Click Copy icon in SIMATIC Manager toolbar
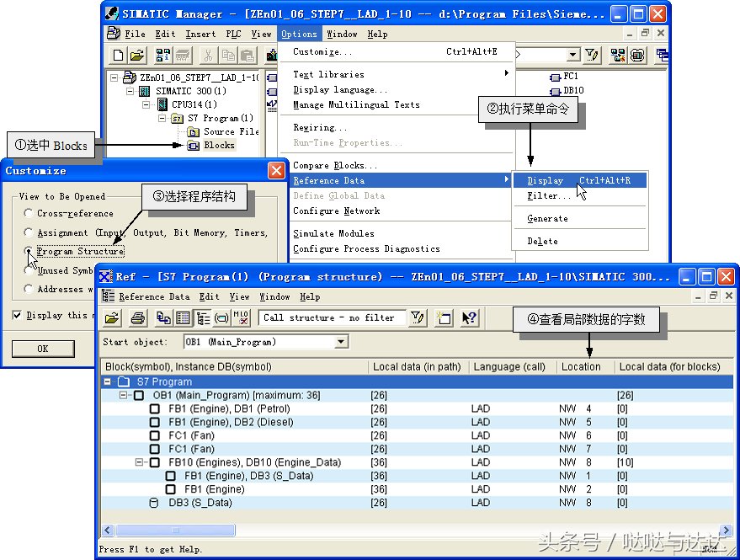Screen dimensions: 740x560 (x=228, y=56)
